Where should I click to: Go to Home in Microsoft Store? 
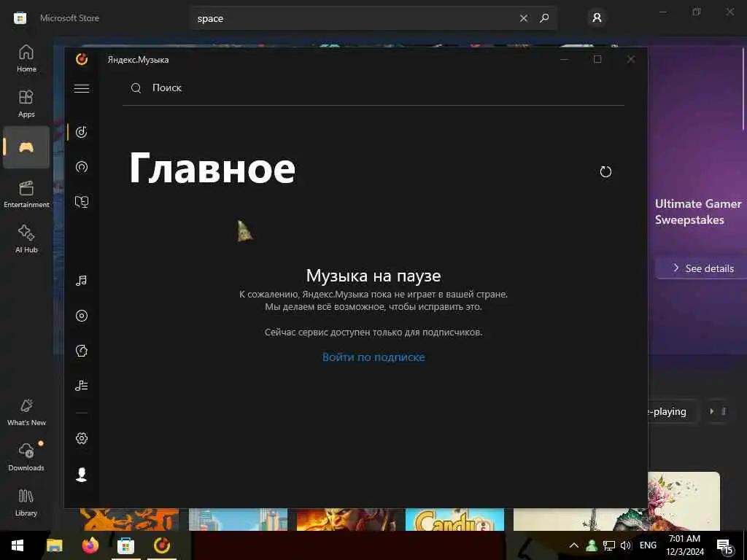click(26, 58)
